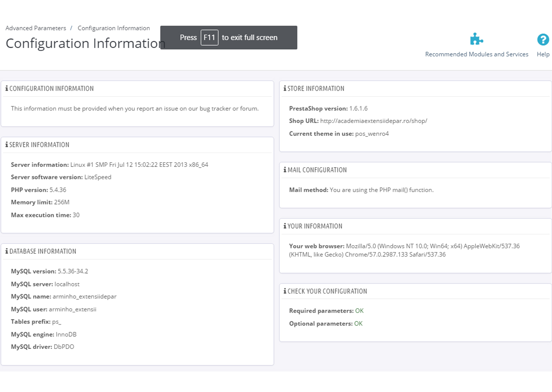Click the YOUR INFORMATION panel heading
The height and width of the screenshot is (392, 552).
[315, 226]
